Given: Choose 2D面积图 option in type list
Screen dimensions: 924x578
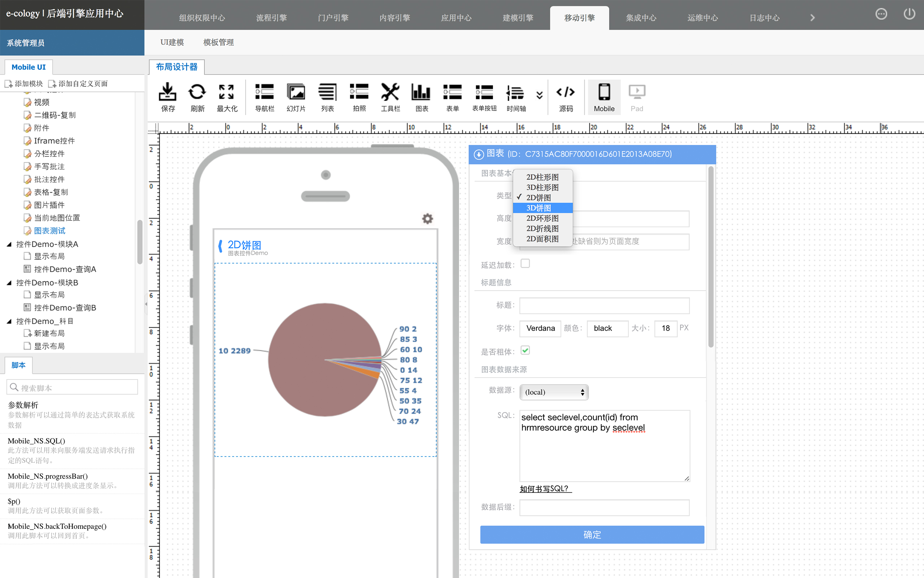Looking at the screenshot, I should 542,239.
